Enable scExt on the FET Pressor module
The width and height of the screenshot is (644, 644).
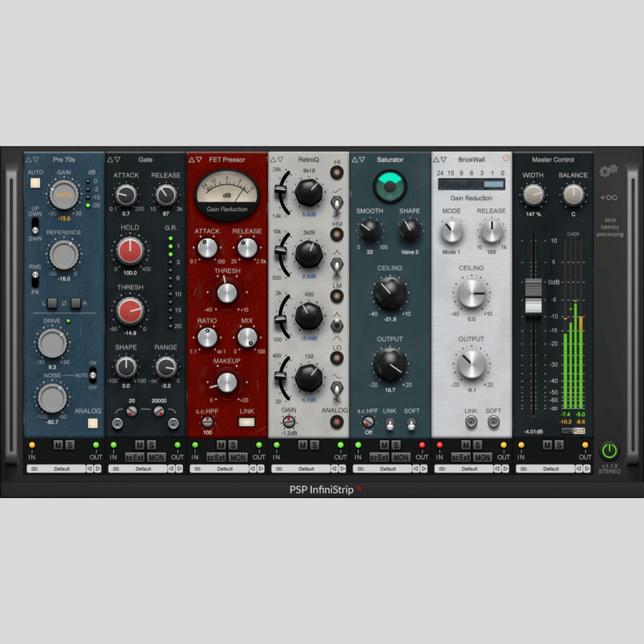[x=216, y=457]
